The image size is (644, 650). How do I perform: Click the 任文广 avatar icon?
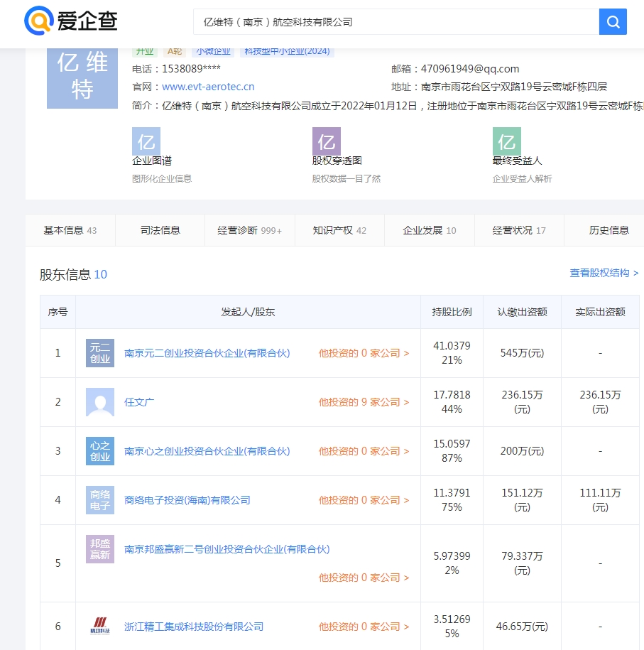coord(100,402)
